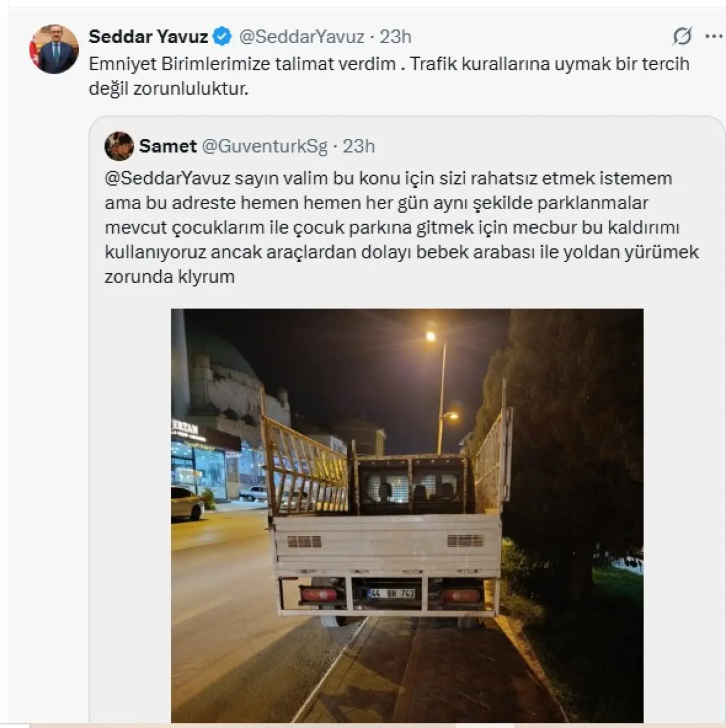Open the quoted tweet text by Samet
This screenshot has height=728, width=726.
(402, 227)
